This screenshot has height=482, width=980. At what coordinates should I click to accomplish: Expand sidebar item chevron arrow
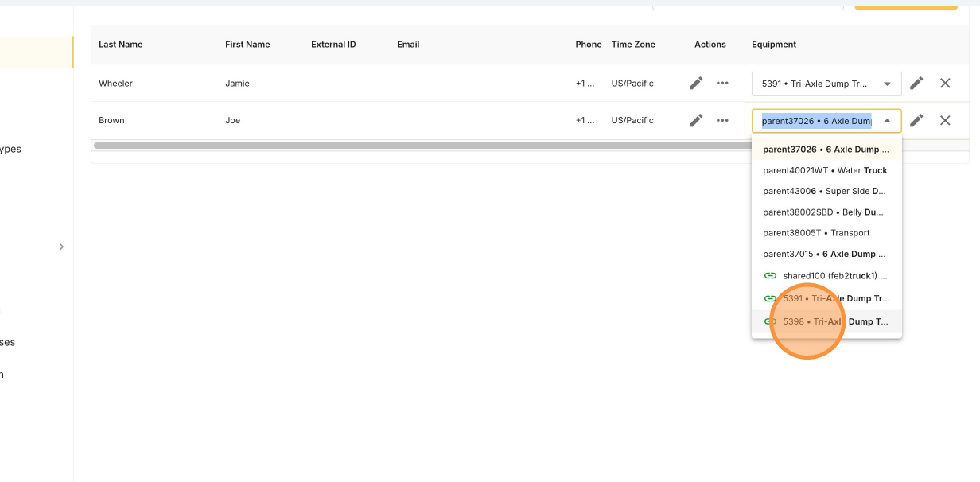(x=61, y=247)
